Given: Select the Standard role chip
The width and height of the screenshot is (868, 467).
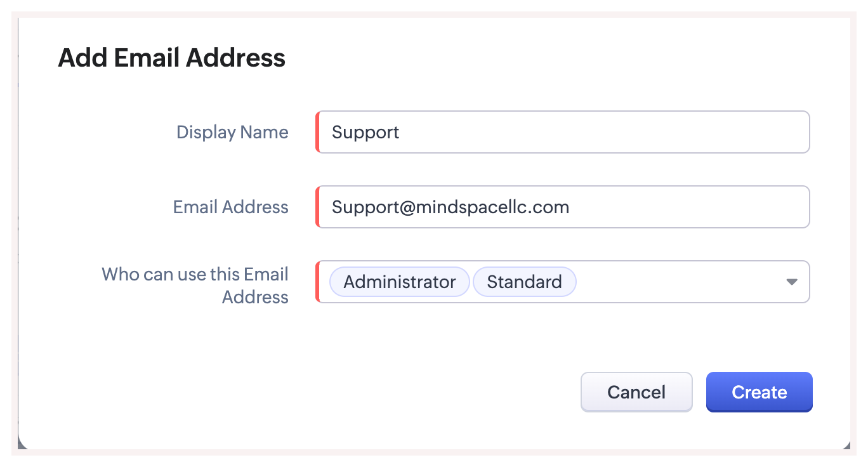Looking at the screenshot, I should coord(524,282).
